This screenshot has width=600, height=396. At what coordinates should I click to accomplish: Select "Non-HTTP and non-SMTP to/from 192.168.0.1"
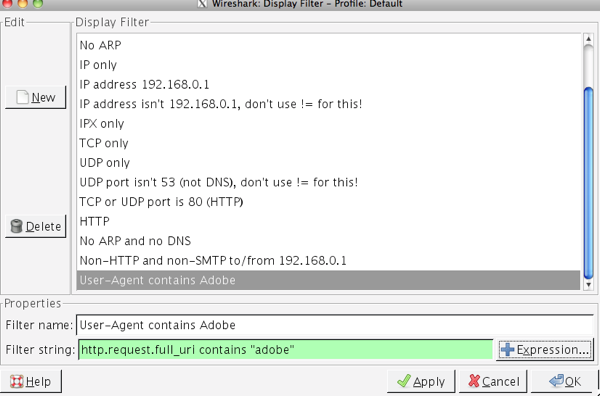pyautogui.click(x=328, y=261)
